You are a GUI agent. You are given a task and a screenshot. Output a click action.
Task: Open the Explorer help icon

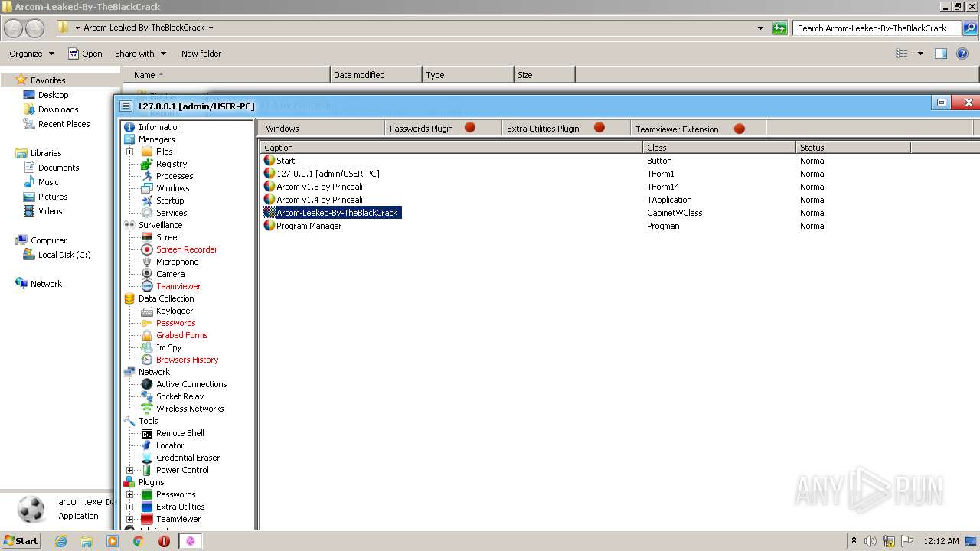coord(962,54)
